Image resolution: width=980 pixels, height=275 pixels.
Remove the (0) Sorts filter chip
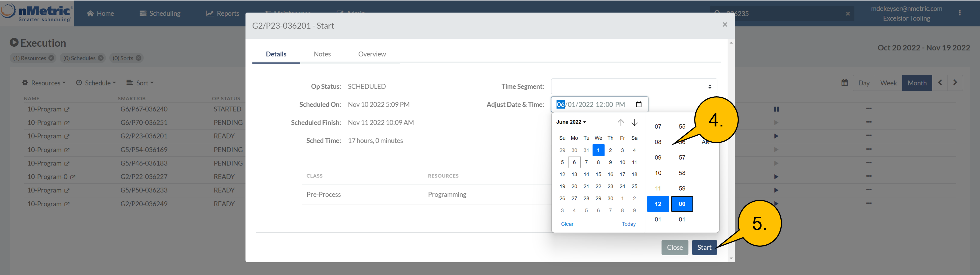point(139,58)
